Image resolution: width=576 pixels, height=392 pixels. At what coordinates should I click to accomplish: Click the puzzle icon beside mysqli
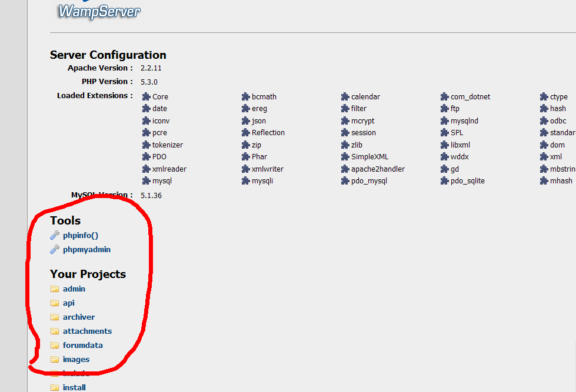tap(246, 180)
